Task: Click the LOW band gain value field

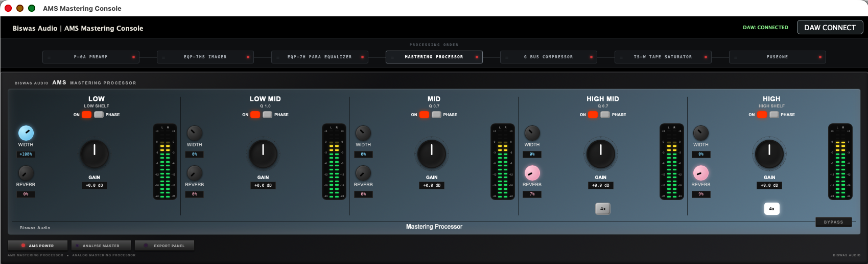Action: point(95,185)
